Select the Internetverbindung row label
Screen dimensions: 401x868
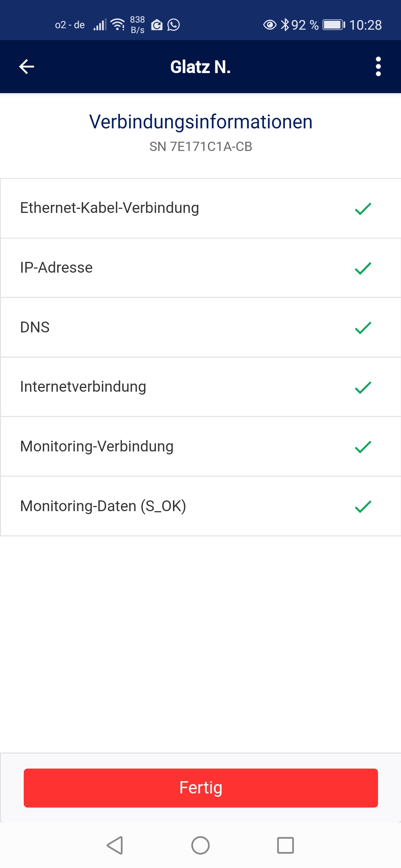tap(83, 387)
